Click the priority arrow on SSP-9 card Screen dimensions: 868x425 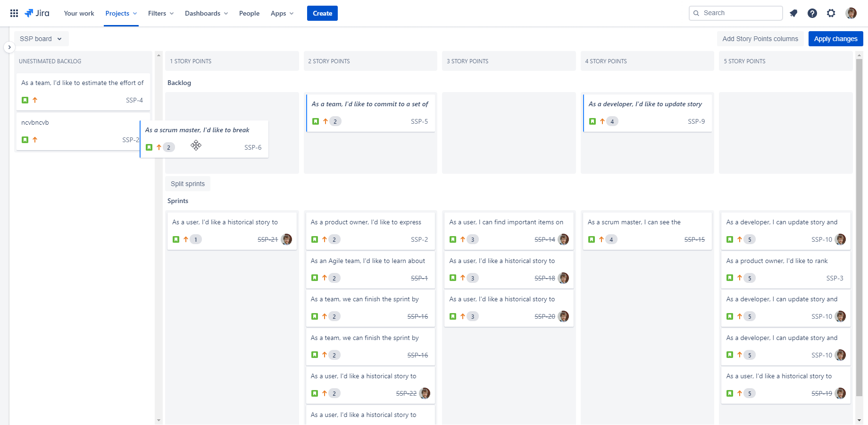click(602, 121)
